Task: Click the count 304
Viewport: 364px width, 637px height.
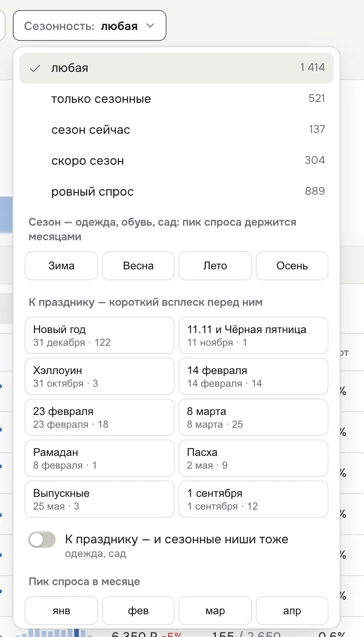Action: click(315, 160)
